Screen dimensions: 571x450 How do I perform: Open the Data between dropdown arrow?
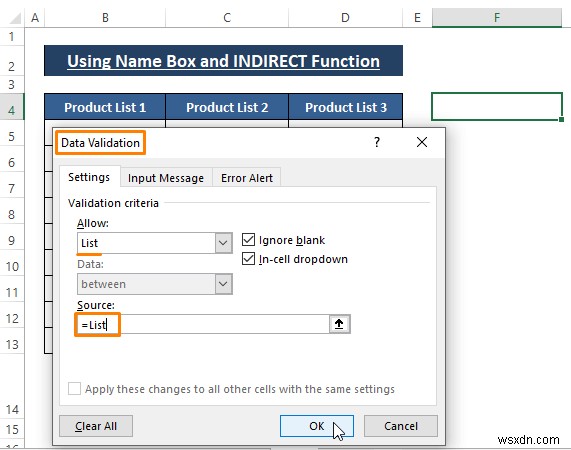(223, 284)
